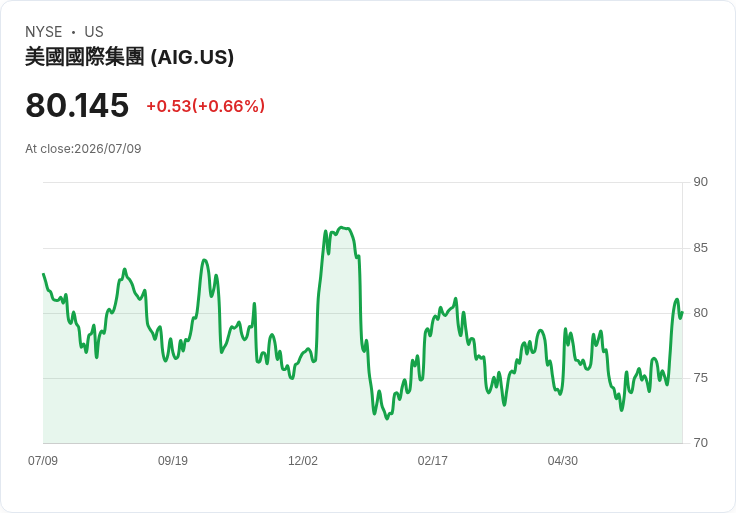Click the NYSE exchange label
This screenshot has height=513, width=736.
pyautogui.click(x=44, y=32)
